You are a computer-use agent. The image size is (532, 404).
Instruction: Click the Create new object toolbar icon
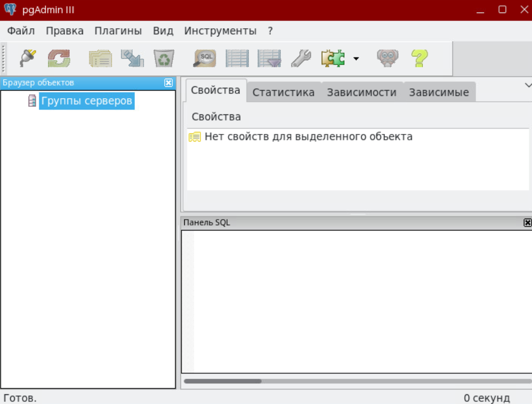click(132, 58)
